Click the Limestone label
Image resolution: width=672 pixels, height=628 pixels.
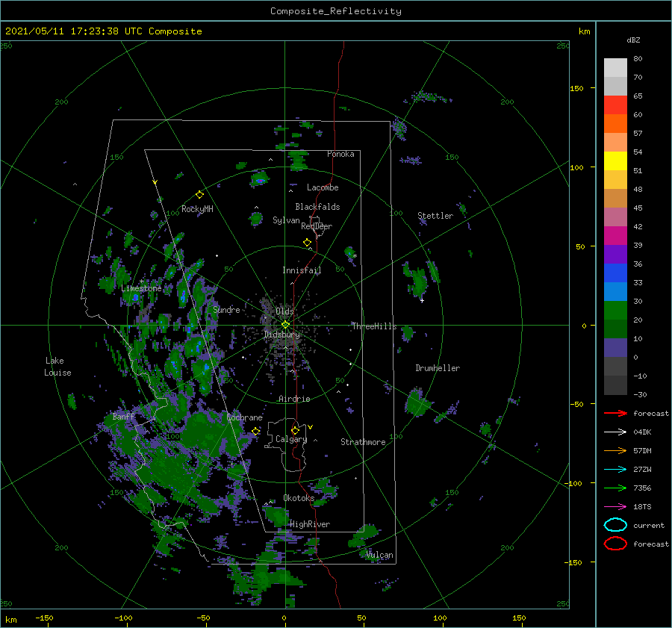(x=141, y=288)
